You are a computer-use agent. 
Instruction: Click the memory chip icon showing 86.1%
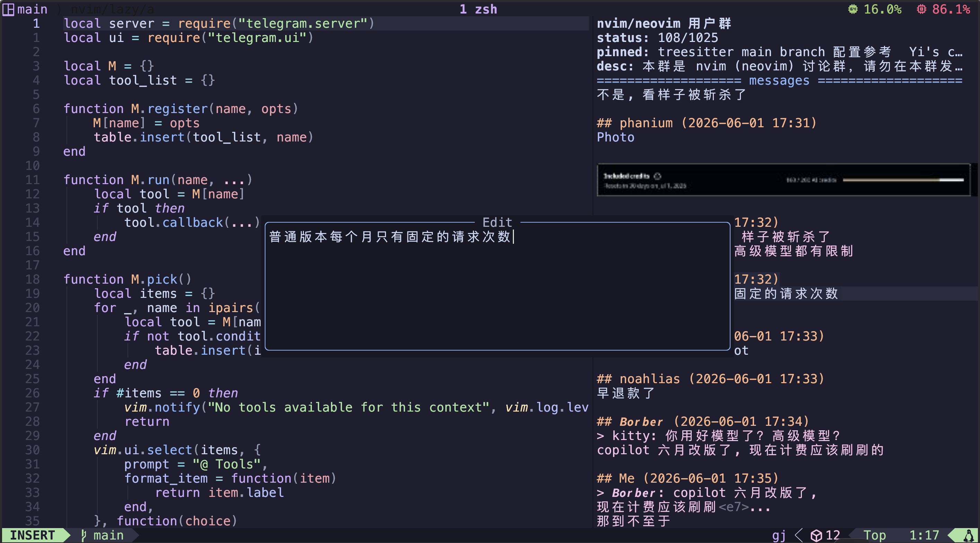[921, 9]
